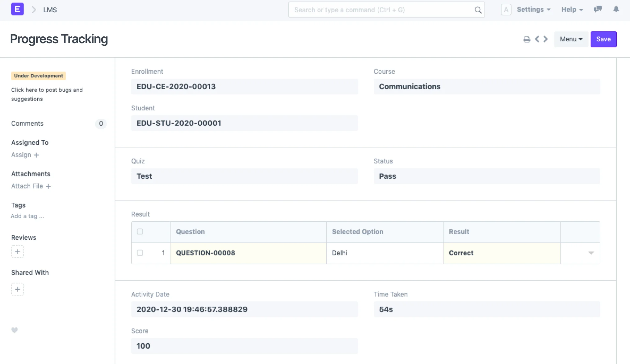
Task: Open the Menu dropdown
Action: tap(570, 39)
